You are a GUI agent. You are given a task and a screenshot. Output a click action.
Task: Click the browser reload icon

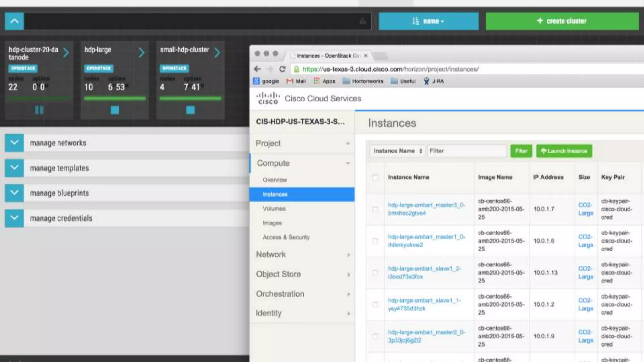[282, 69]
